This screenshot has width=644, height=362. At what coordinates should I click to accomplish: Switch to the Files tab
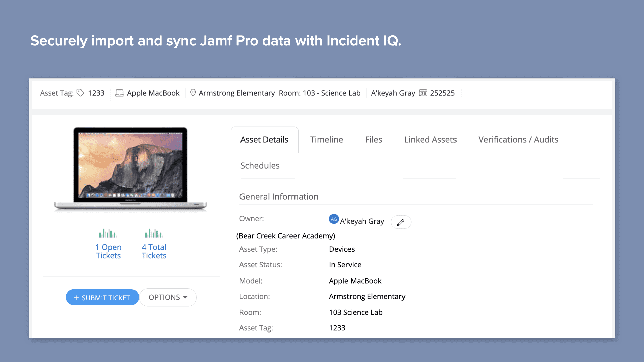click(x=373, y=140)
